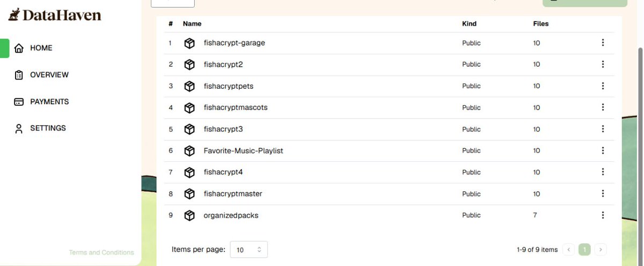Open the fishacrypt3 bucket name
Screen dimensions: 644x266
[223, 129]
